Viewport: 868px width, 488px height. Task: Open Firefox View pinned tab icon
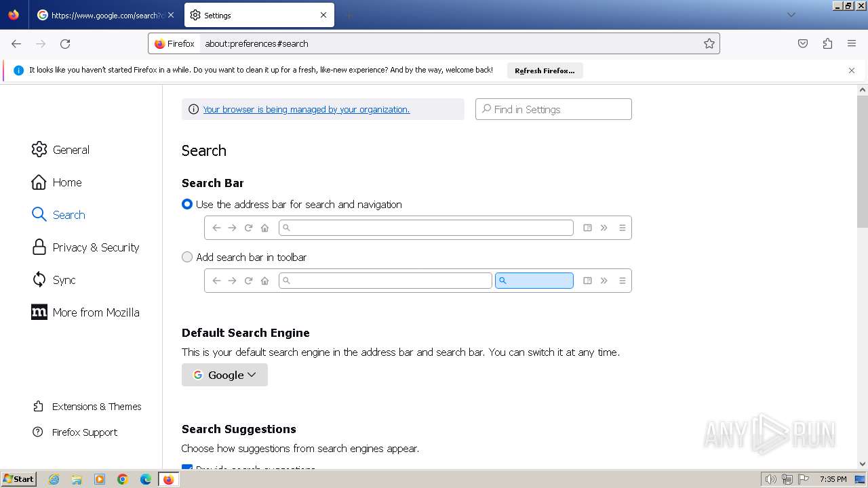point(14,15)
